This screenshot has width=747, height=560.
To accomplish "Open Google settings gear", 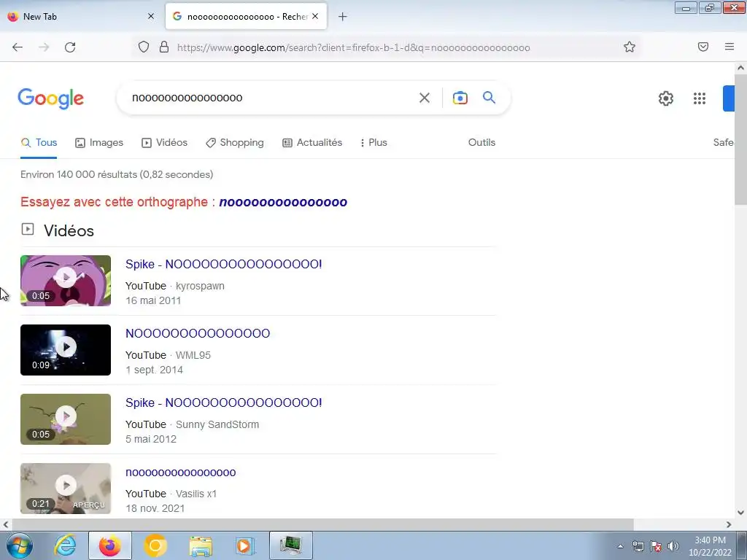I will pos(665,98).
